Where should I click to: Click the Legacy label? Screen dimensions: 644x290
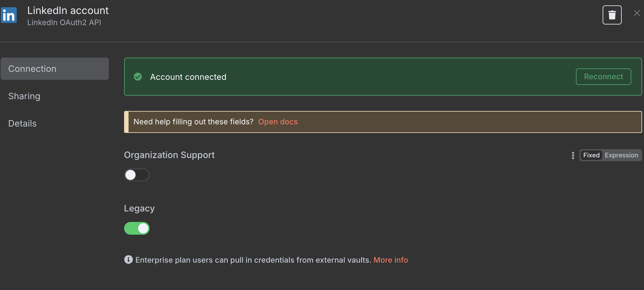pyautogui.click(x=139, y=209)
